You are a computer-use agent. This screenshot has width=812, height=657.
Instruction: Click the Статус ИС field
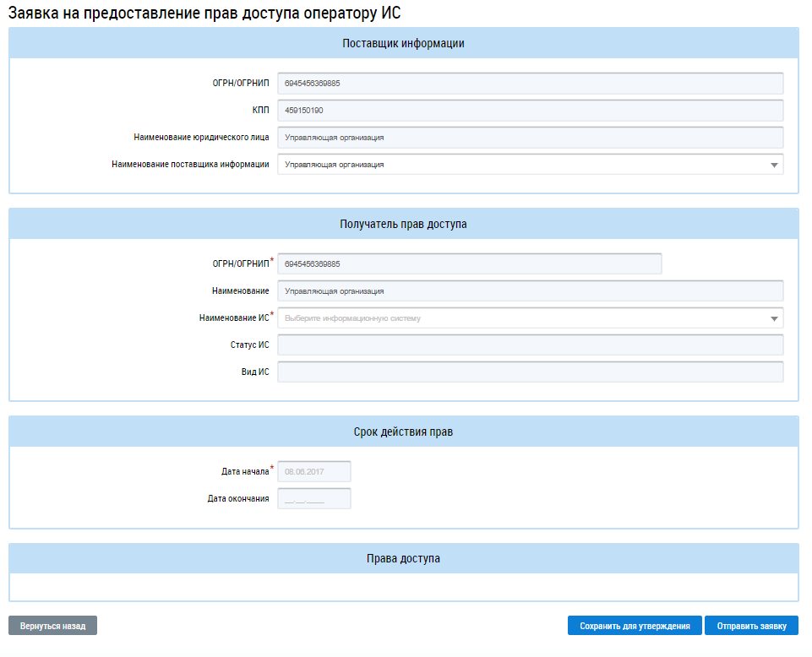530,345
